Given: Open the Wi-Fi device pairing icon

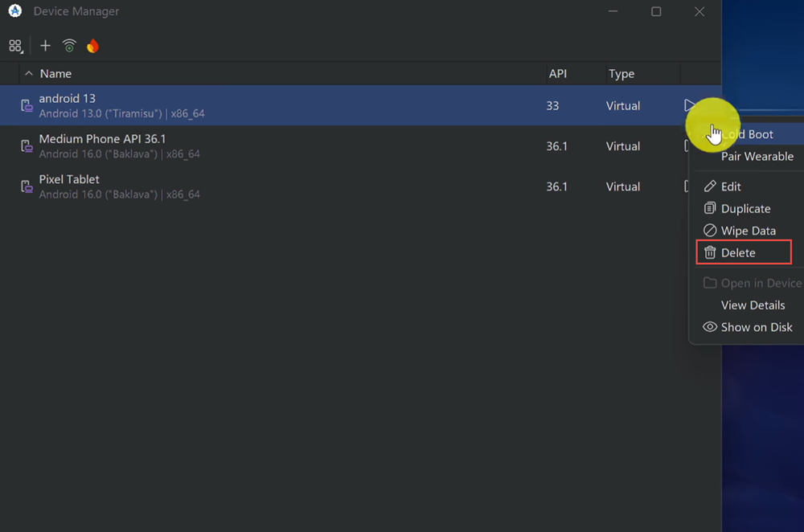Looking at the screenshot, I should (x=69, y=46).
